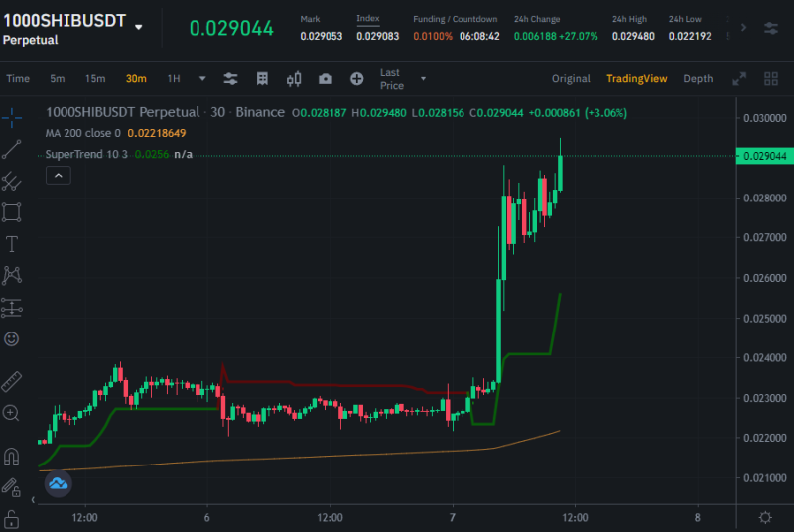Expand more time intervals dropdown arrow

coord(202,79)
